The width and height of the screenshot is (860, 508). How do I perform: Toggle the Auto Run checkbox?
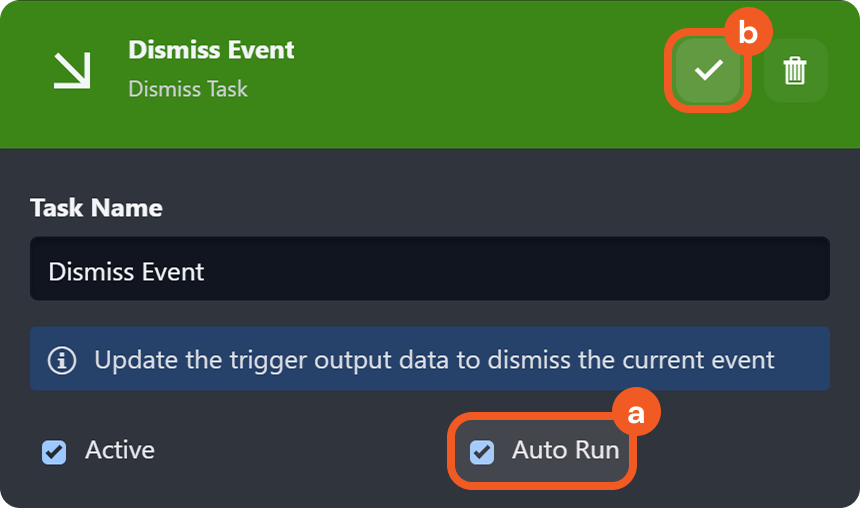click(482, 452)
